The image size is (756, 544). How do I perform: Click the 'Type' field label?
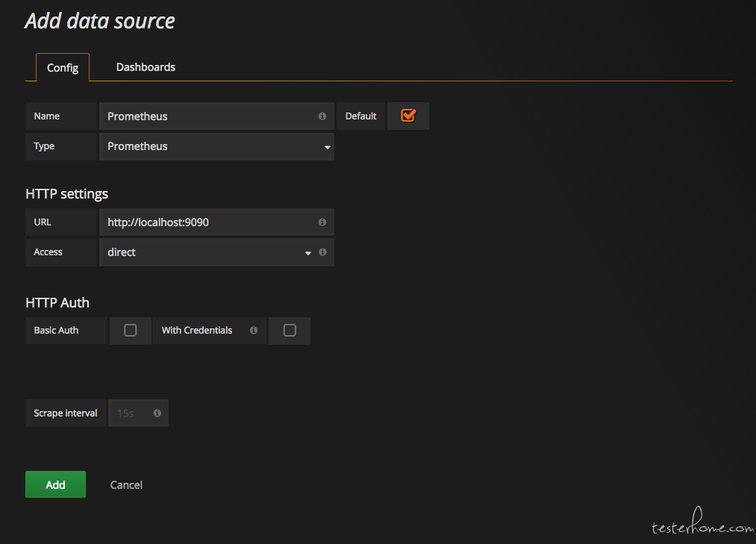(x=44, y=146)
